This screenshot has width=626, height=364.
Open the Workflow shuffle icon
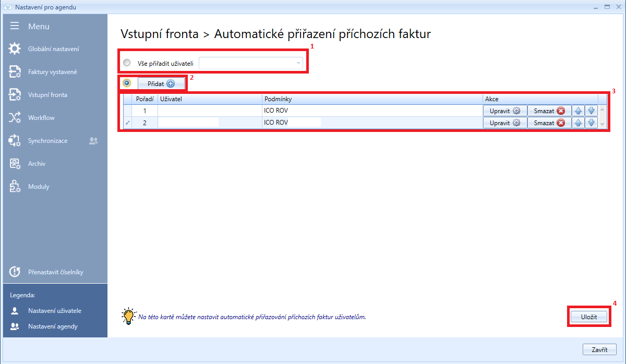(15, 118)
